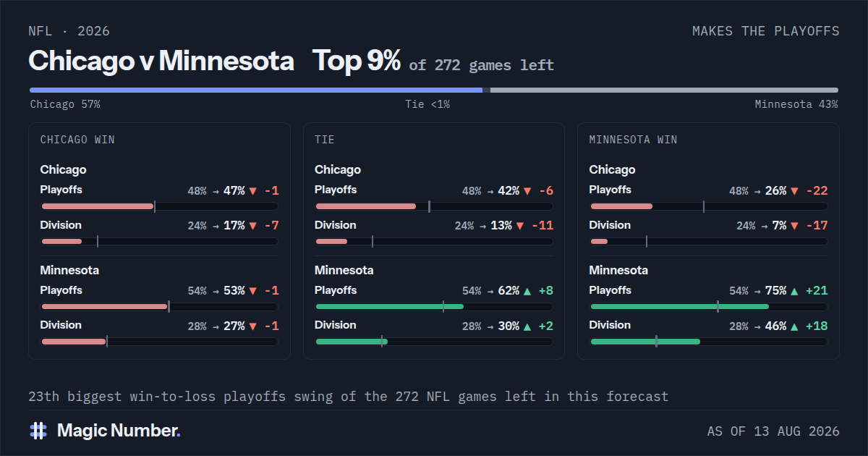The height and width of the screenshot is (456, 868).
Task: Click the 23rd biggest playoffs swing footnote
Action: click(x=349, y=397)
